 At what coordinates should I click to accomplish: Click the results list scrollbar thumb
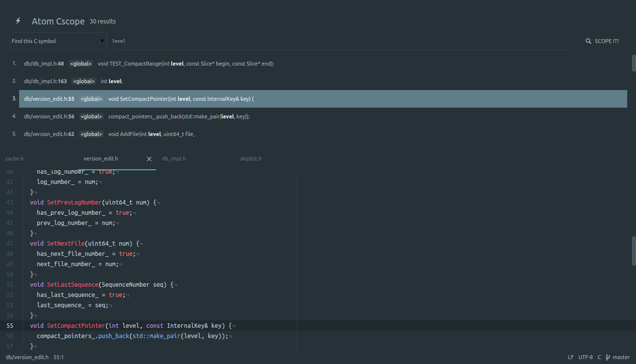pos(634,64)
